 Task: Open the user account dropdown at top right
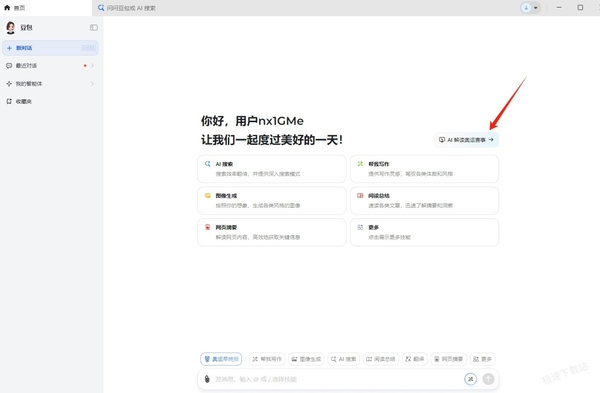[530, 8]
